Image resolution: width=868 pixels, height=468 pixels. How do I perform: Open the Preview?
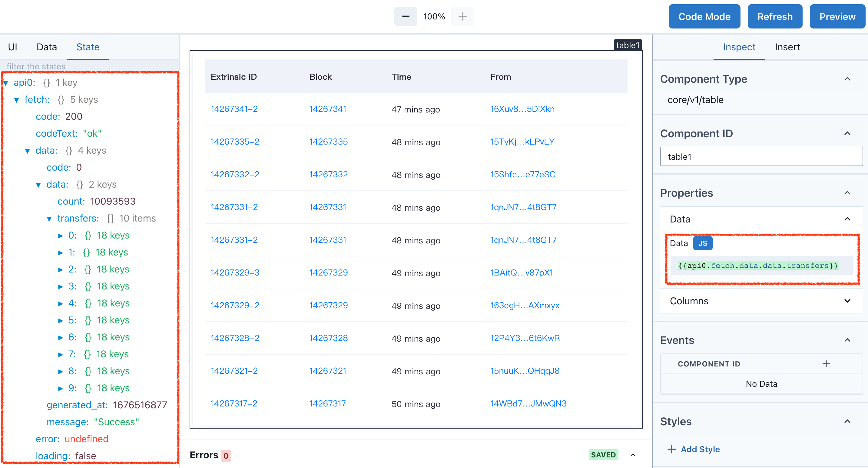[837, 17]
